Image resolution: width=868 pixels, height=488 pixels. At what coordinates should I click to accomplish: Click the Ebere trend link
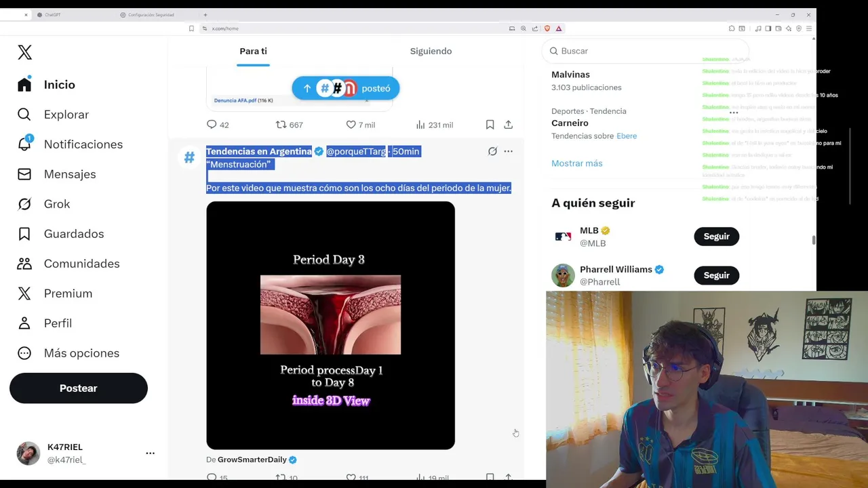coord(627,136)
